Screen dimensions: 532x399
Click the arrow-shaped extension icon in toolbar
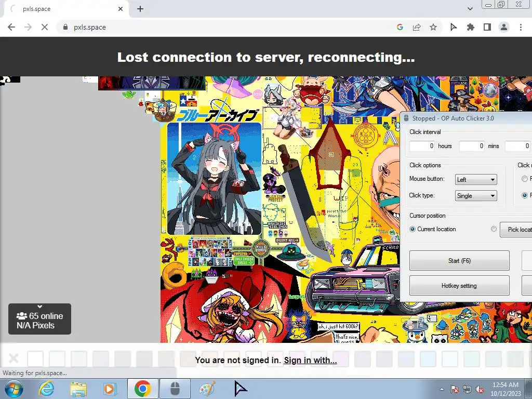[x=453, y=27]
